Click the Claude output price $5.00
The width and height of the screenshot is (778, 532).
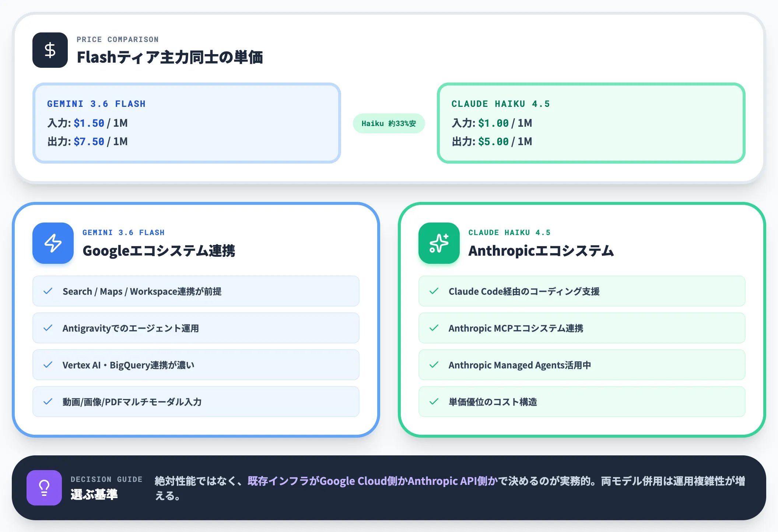[x=493, y=141]
